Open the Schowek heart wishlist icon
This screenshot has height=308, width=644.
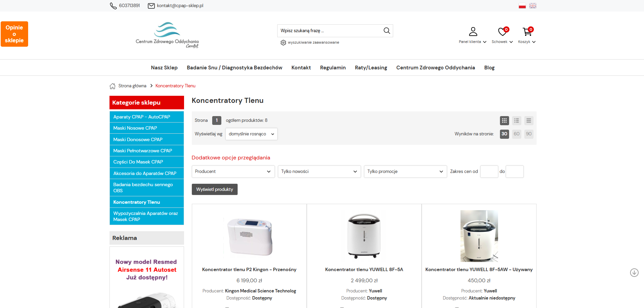pyautogui.click(x=502, y=32)
